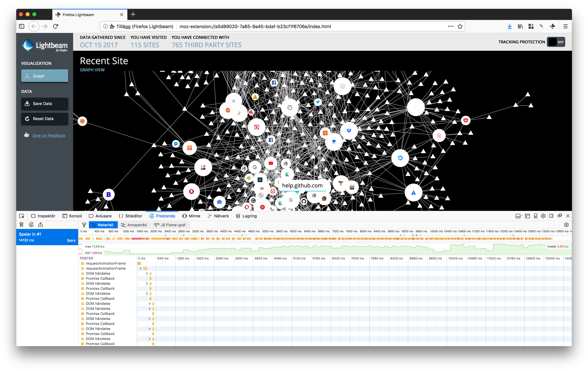Open the waterfall filter funnel
The height and width of the screenshot is (371, 588).
click(x=84, y=225)
